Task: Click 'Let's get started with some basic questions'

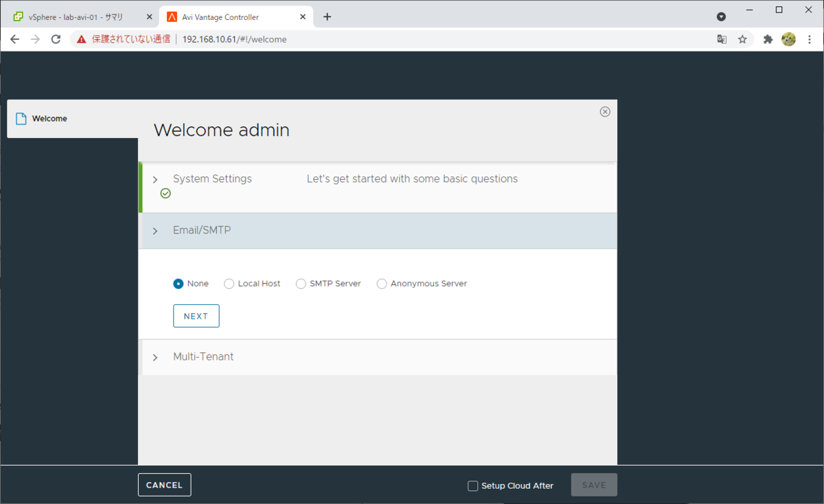Action: pos(412,179)
